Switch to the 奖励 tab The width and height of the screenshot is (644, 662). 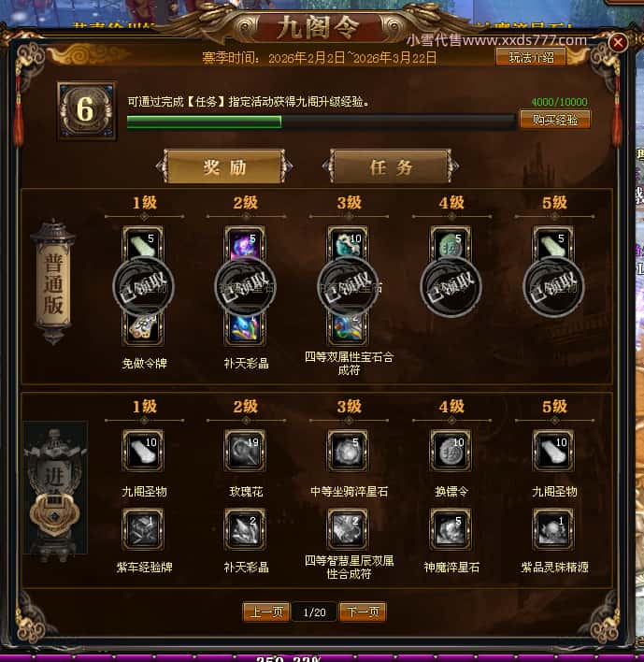[224, 166]
